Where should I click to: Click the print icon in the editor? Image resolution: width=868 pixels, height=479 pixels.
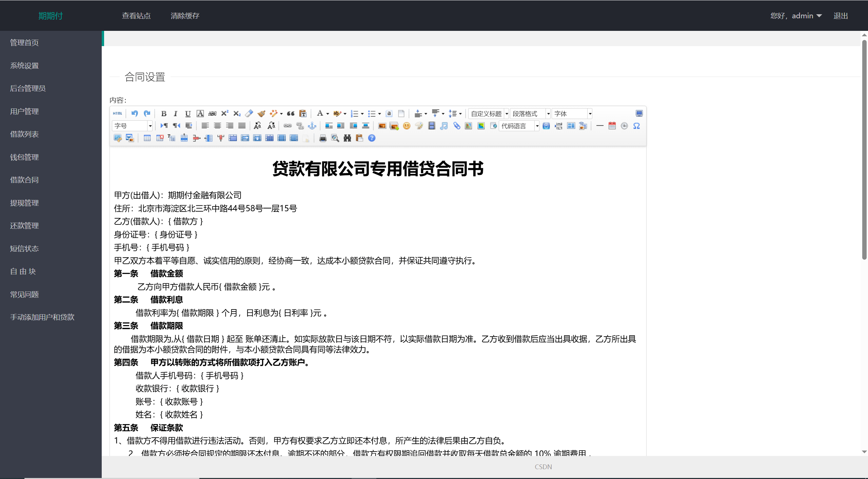[323, 138]
